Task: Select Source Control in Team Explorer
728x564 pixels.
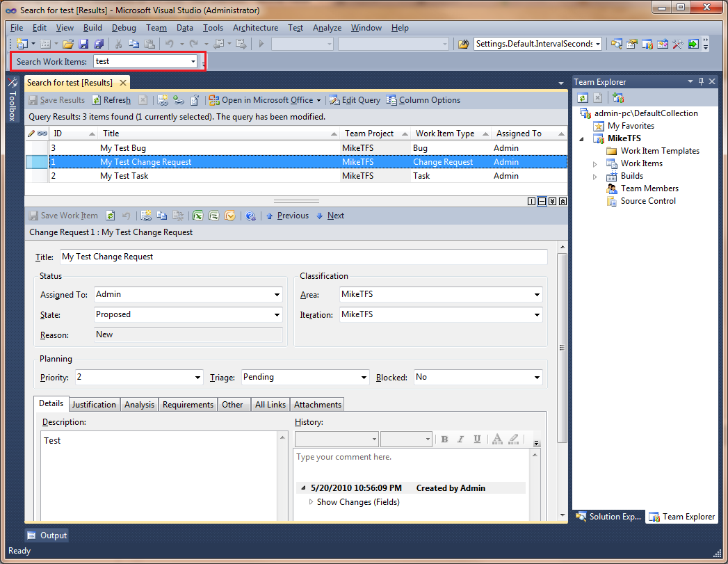Action: point(648,202)
